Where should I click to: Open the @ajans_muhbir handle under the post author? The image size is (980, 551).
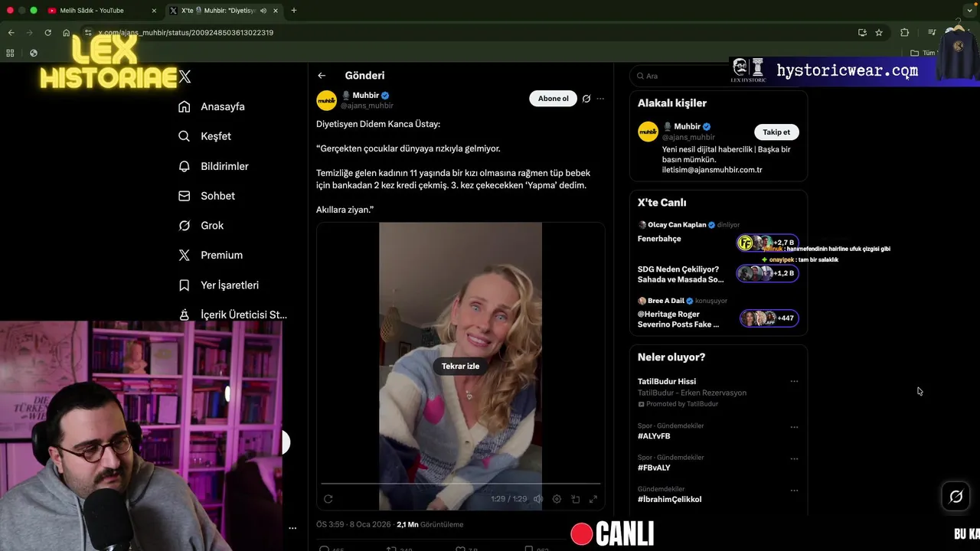click(x=367, y=106)
